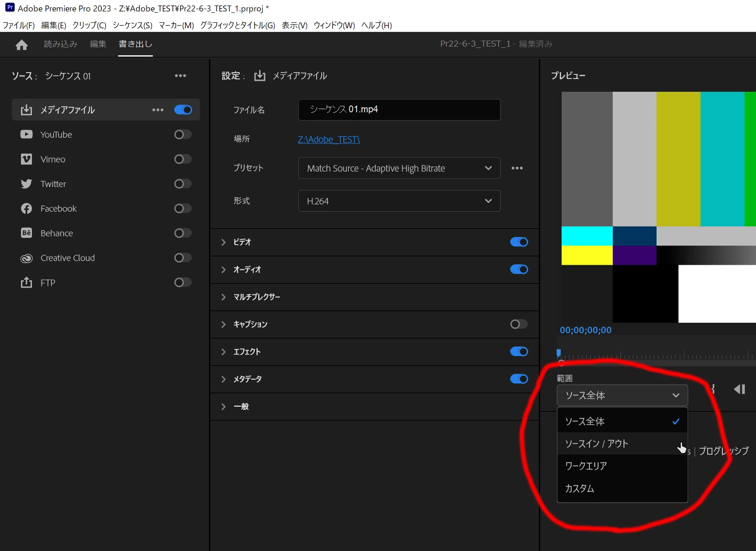Viewport: 756px width, 551px height.
Task: Open the シーケンス(S) menu
Action: pos(132,26)
